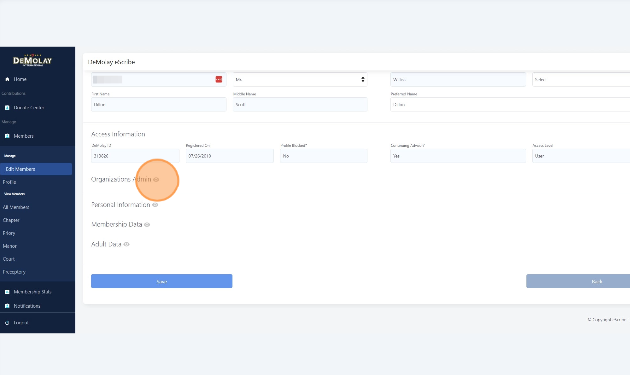Click the blue Save button
The image size is (630, 375).
[x=162, y=281]
